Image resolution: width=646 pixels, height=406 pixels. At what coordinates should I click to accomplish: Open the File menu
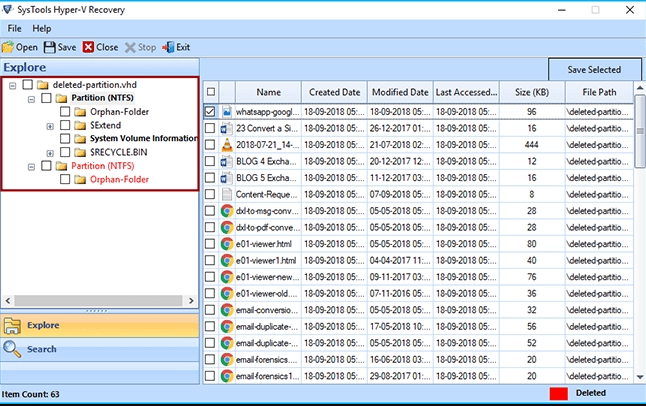[15, 28]
